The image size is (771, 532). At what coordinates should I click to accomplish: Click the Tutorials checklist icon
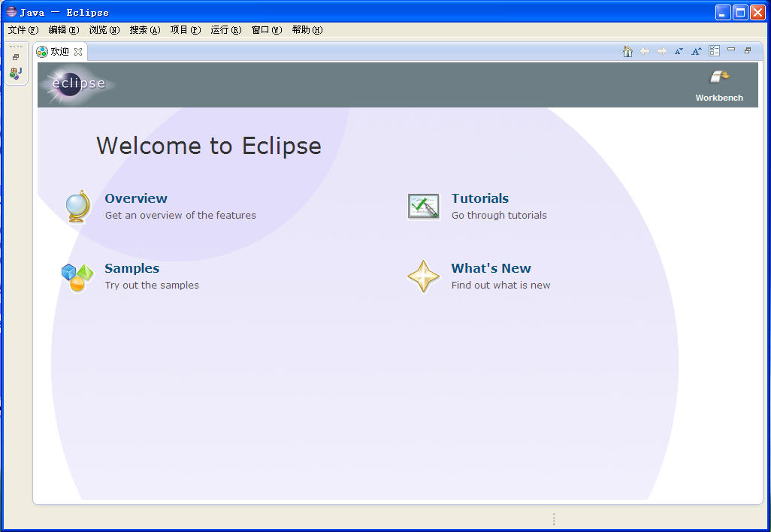(x=423, y=205)
